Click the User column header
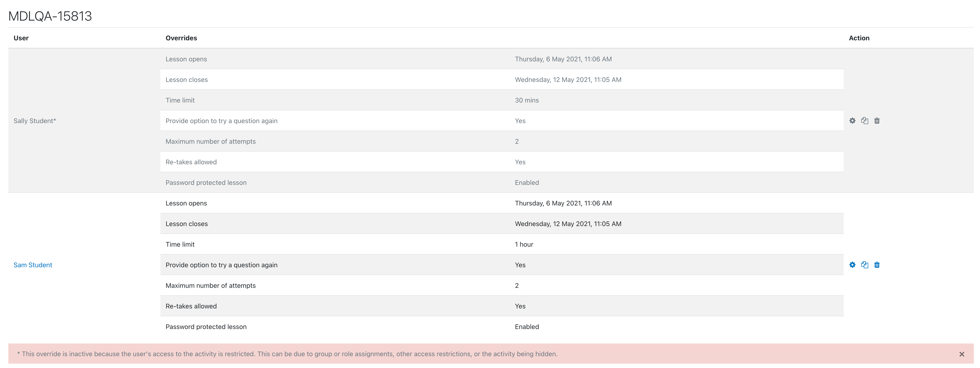The image size is (980, 368). pyautogui.click(x=21, y=38)
